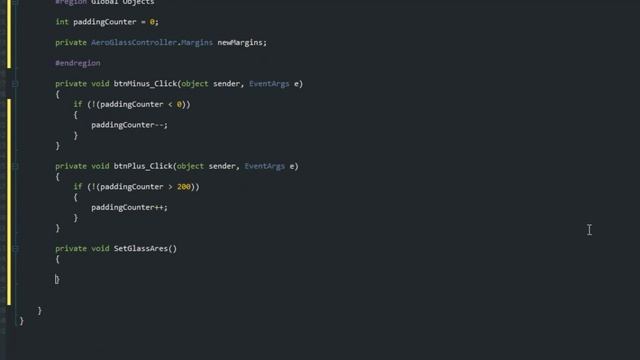640x360 pixels.
Task: Click the 'newMargins' variable name
Action: (x=240, y=42)
